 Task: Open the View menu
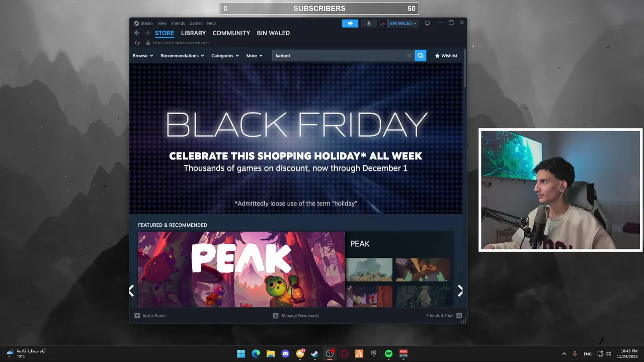tap(162, 23)
